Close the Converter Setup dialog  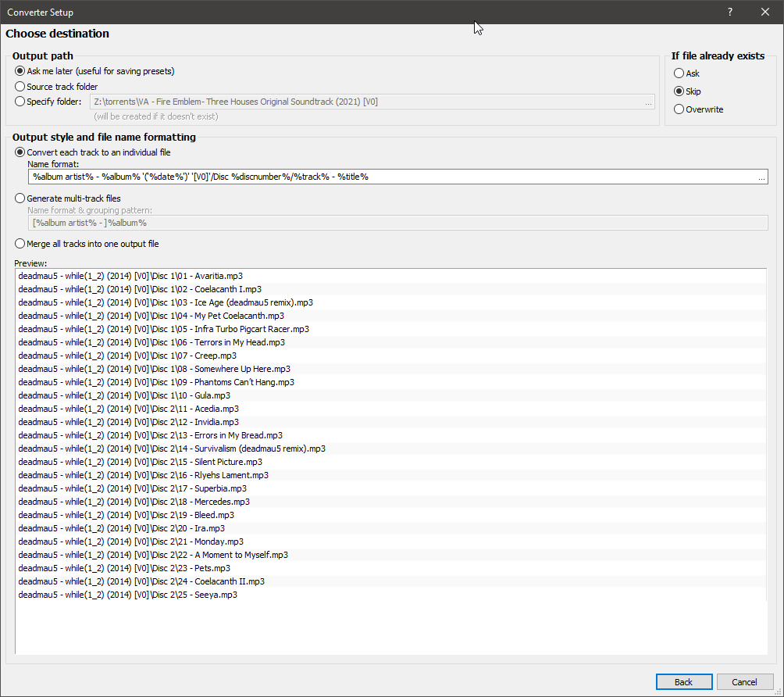(x=765, y=12)
